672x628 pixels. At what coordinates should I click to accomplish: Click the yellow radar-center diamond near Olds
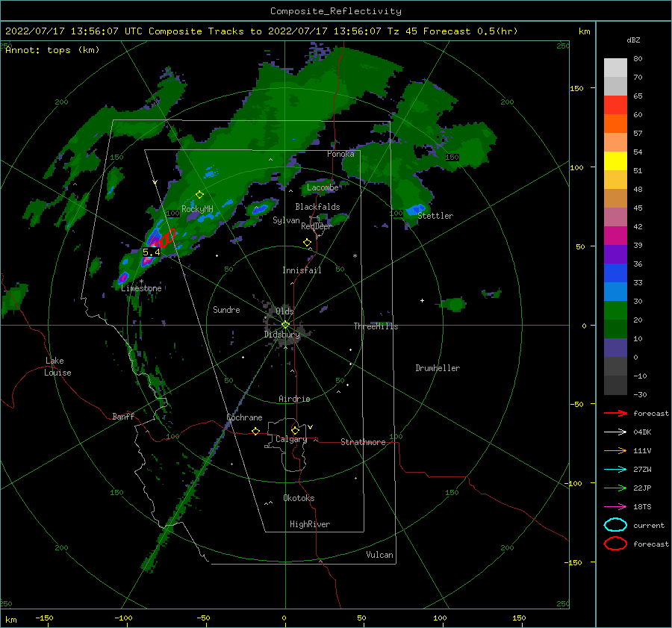(285, 325)
